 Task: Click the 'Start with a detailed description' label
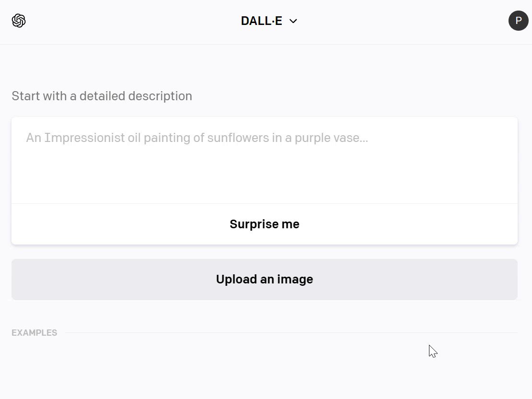pyautogui.click(x=102, y=96)
